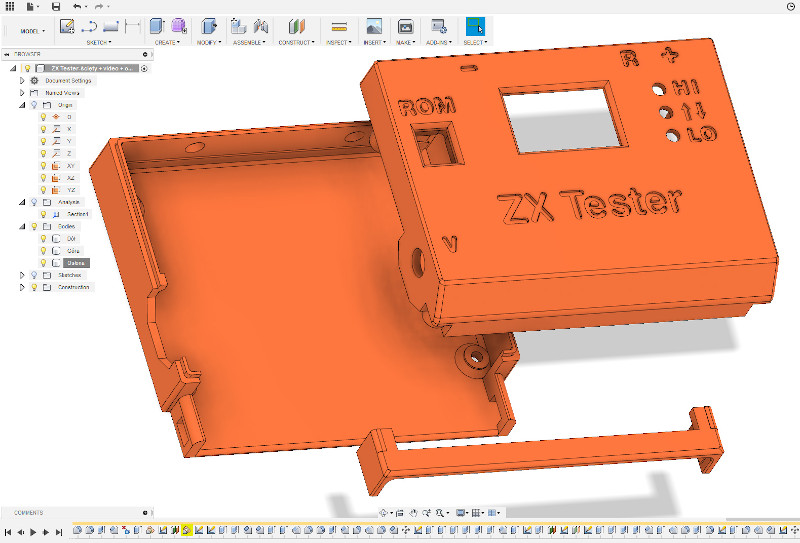Collapse the ZX Tester root component
Viewport: 800px width, 543px height.
click(13, 68)
